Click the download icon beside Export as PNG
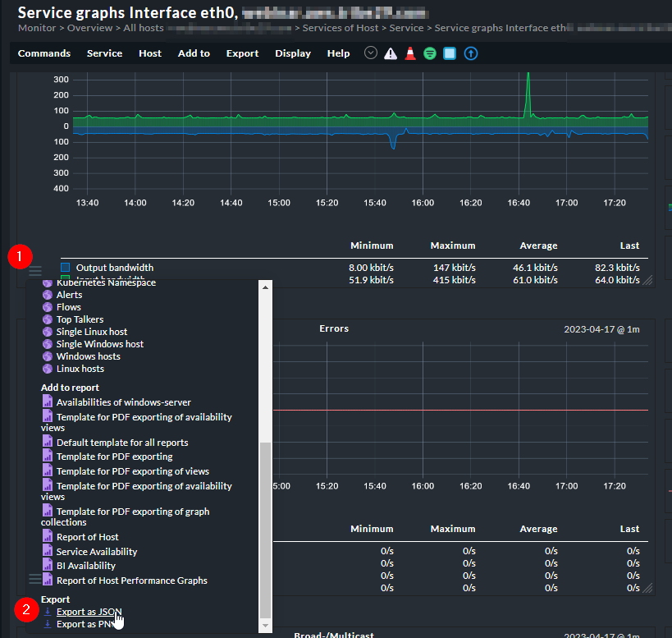The height and width of the screenshot is (638, 672). 47,624
